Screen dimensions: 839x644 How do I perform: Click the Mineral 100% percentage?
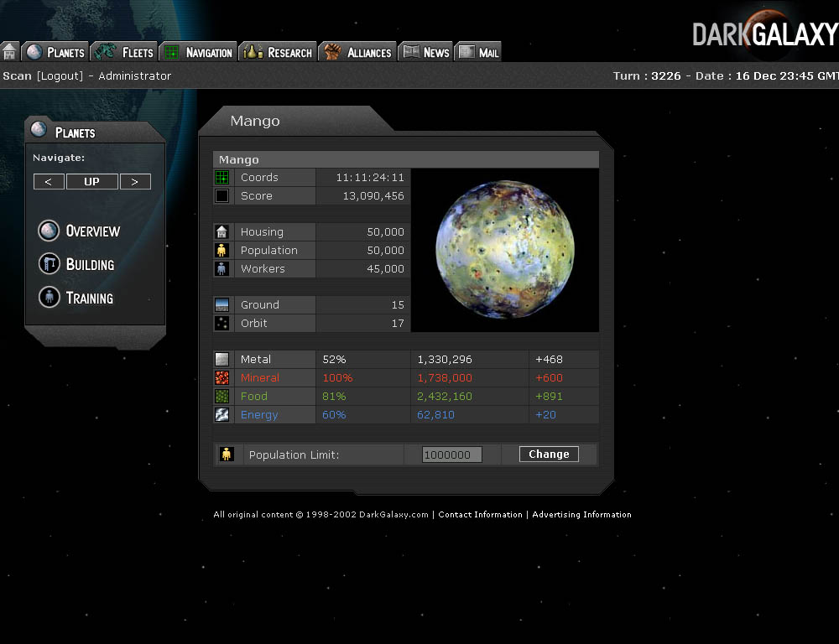(337, 378)
